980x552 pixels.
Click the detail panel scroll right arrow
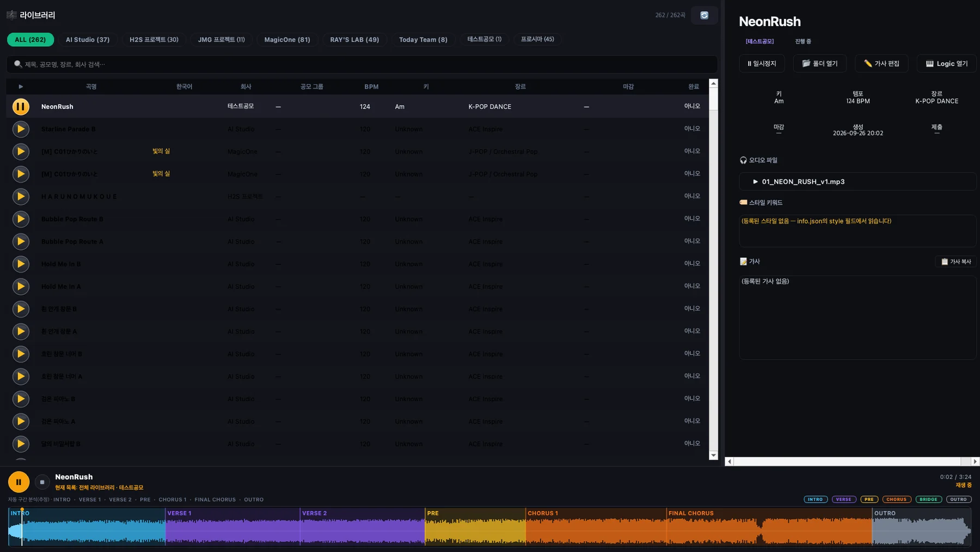click(x=975, y=462)
